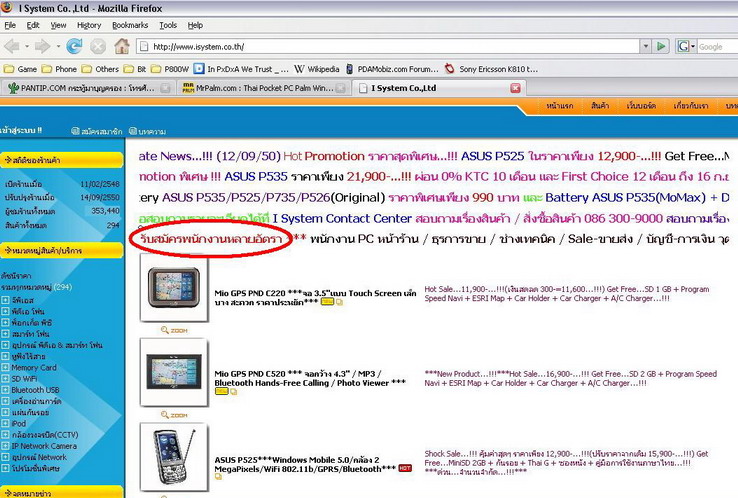Click the yellow NEW badge beside Mio C520
Image resolution: width=738 pixels, height=498 pixels.
point(221,392)
